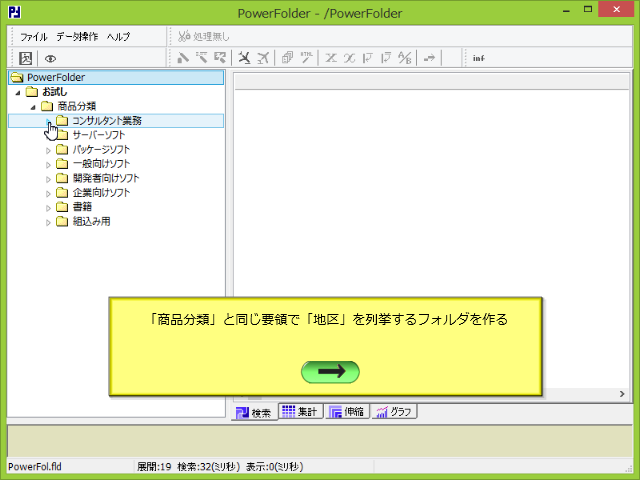Screen dimensions: 640x480
Task: Click the 表示:0(ミリ秒) status text
Action: 274,467
